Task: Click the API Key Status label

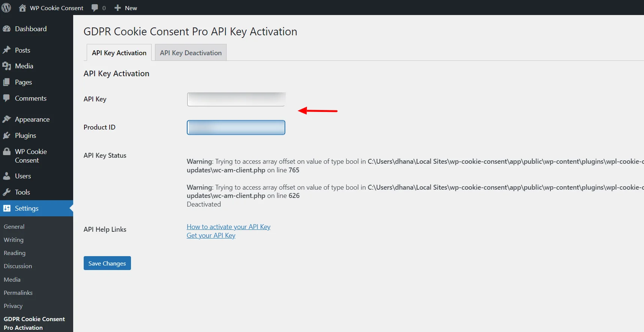Action: tap(105, 155)
